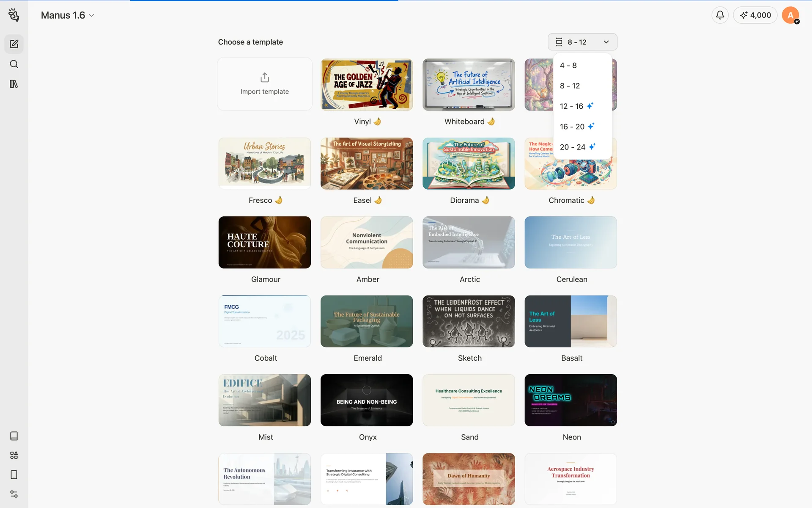Select the Vinyl jazz template thumbnail
Viewport: 812px width, 508px height.
(367, 85)
